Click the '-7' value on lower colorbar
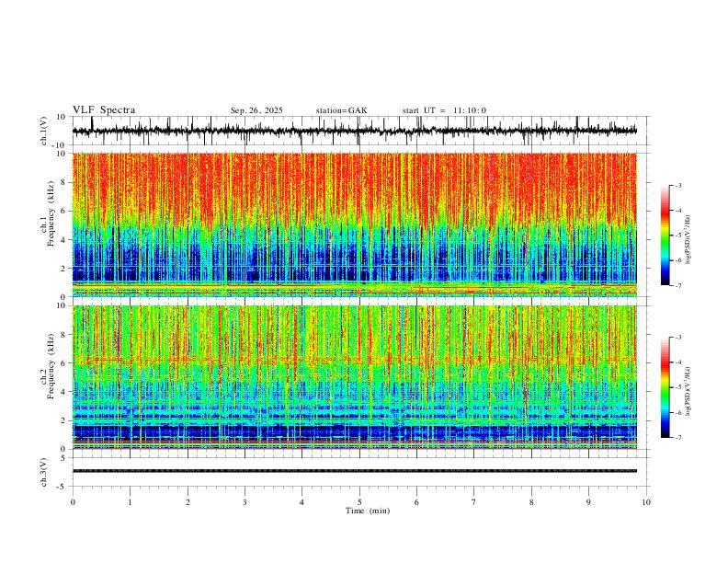Screen dimensions: 728x563 click(677, 438)
